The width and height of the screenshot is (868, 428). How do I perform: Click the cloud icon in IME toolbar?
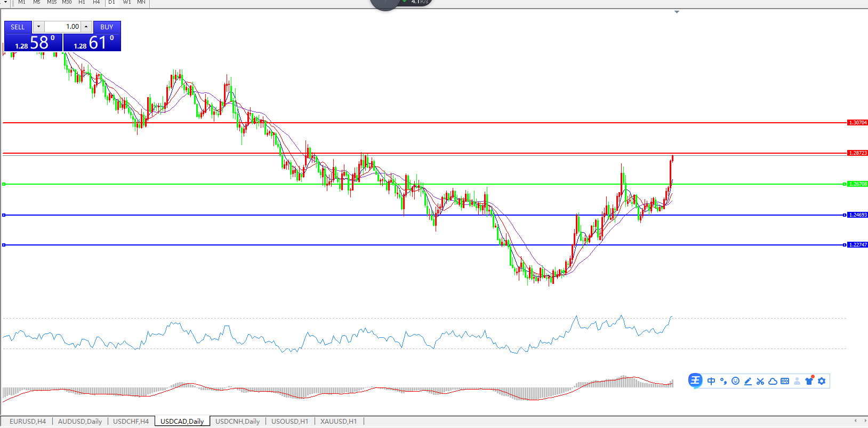click(x=773, y=381)
